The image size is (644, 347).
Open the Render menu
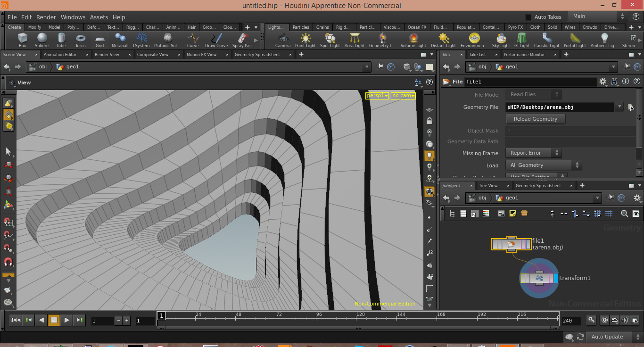click(46, 17)
